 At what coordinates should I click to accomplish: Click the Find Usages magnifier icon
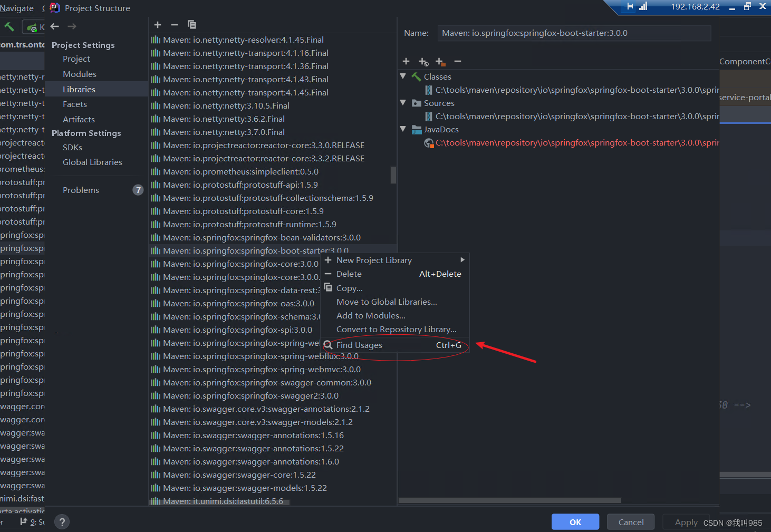click(x=328, y=345)
